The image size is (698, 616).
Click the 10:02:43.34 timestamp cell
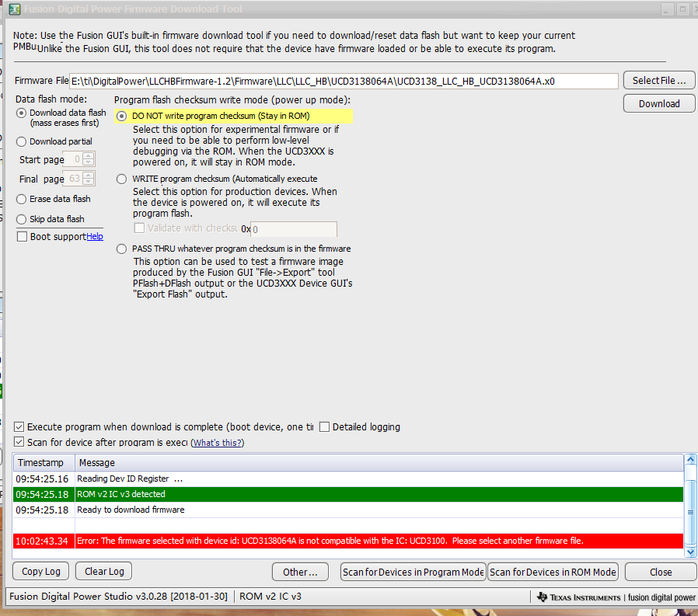pyautogui.click(x=42, y=541)
